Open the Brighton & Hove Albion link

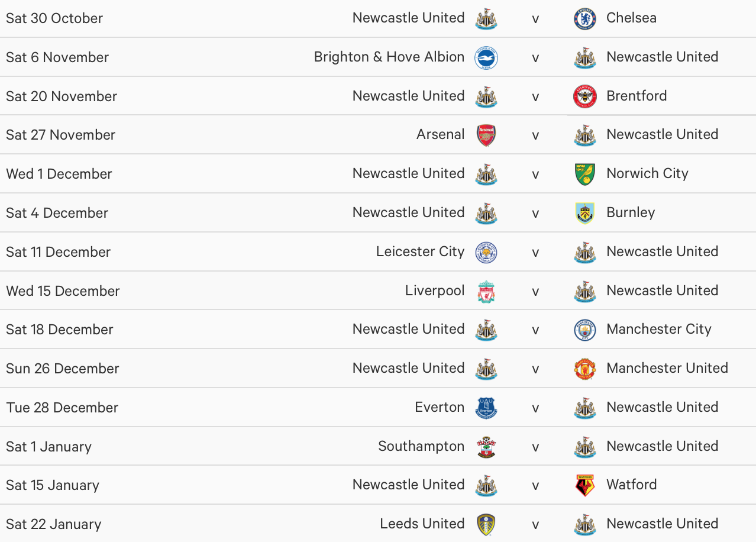pyautogui.click(x=389, y=57)
